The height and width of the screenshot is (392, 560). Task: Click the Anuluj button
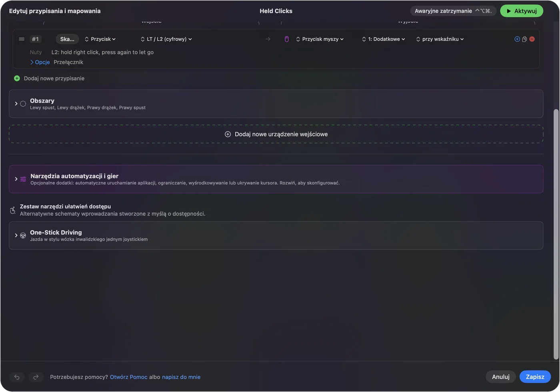click(x=501, y=377)
